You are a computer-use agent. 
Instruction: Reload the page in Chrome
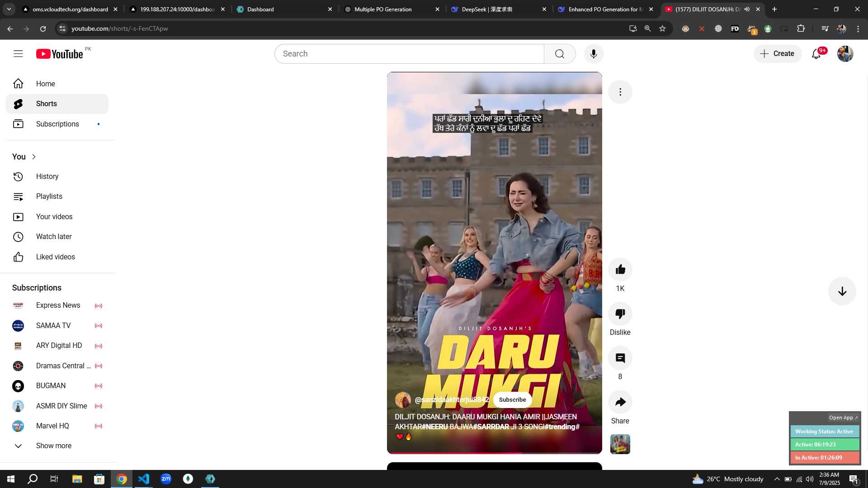coord(43,29)
